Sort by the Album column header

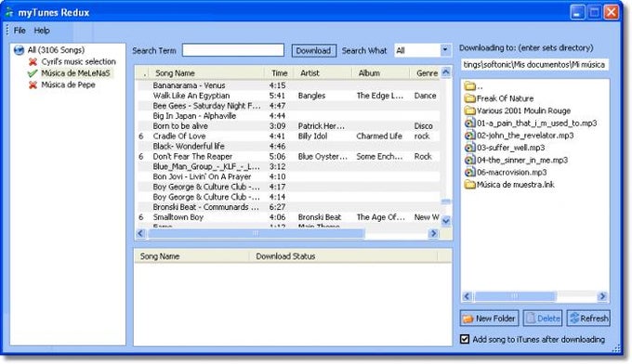click(x=380, y=73)
